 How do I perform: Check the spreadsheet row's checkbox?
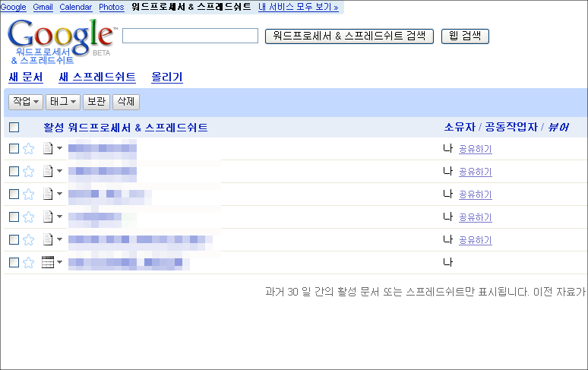click(14, 262)
